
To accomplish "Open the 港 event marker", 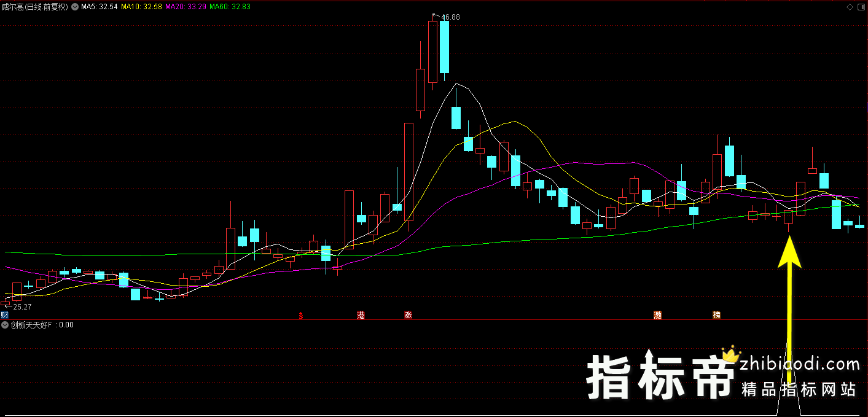I will tap(361, 315).
